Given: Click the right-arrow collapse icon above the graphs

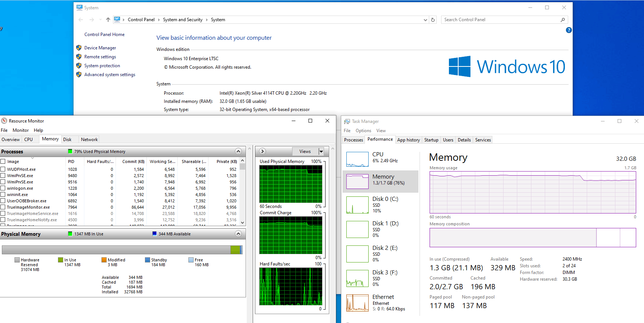Looking at the screenshot, I should pos(262,151).
